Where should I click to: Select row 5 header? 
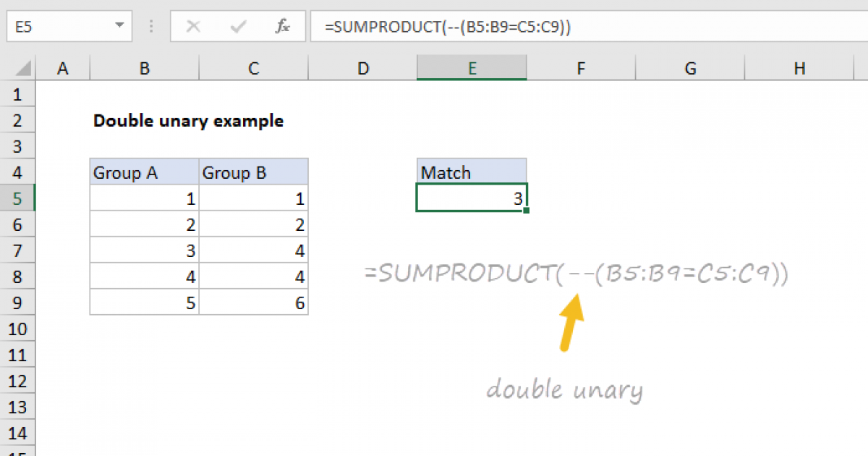18,198
